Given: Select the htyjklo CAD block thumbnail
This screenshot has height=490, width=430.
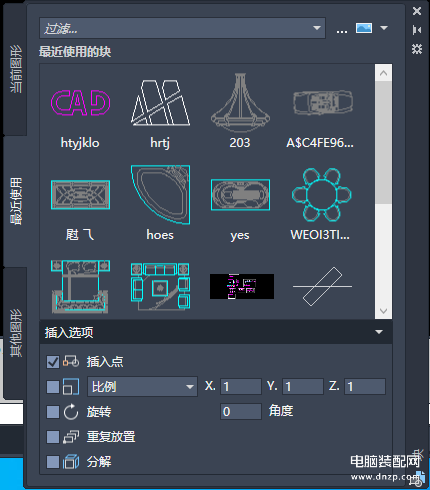Looking at the screenshot, I should [80, 103].
